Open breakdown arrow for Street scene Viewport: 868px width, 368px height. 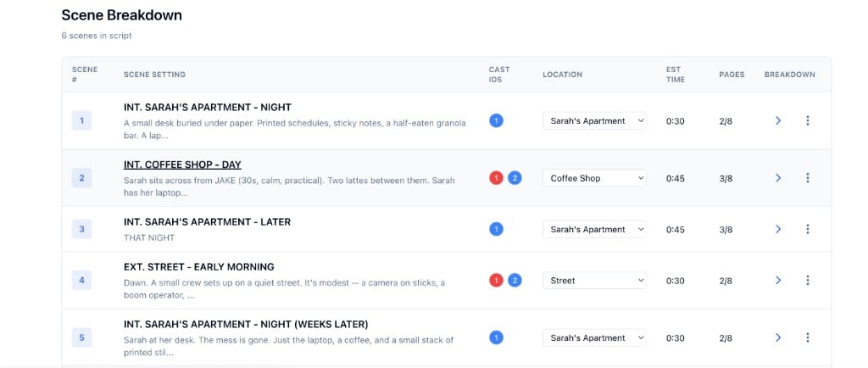tap(778, 281)
